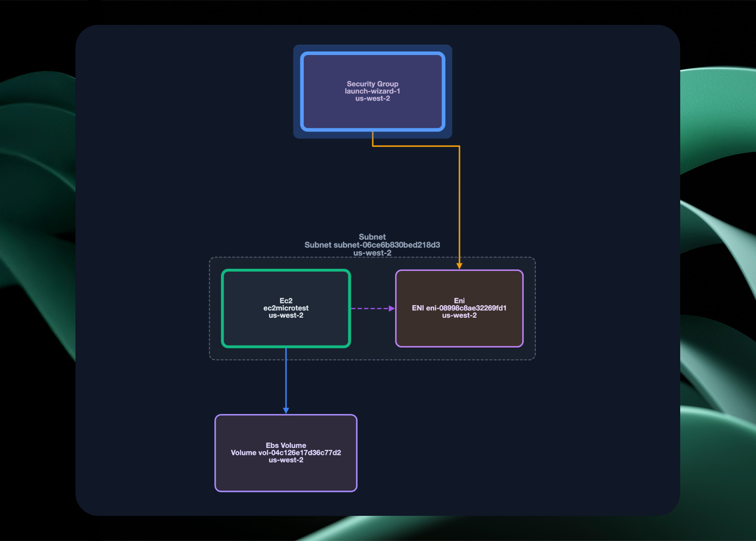Click the launch-wizard-1 text inside Security Group
Screen dimensions: 756x541
372,91
